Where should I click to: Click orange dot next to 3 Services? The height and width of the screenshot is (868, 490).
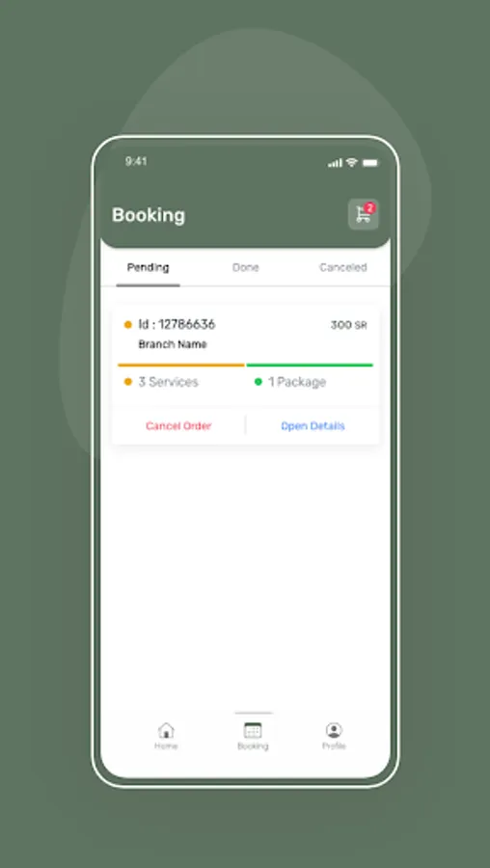[128, 382]
